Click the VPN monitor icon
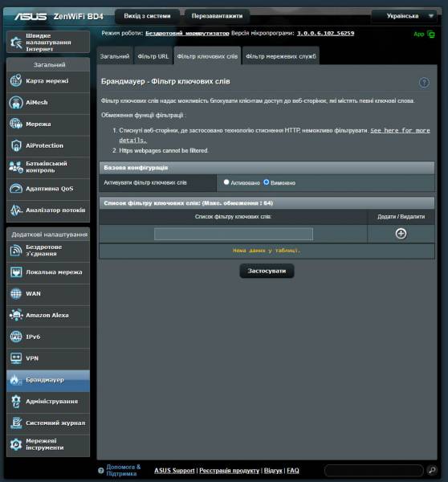The height and width of the screenshot is (482, 448). click(x=16, y=358)
